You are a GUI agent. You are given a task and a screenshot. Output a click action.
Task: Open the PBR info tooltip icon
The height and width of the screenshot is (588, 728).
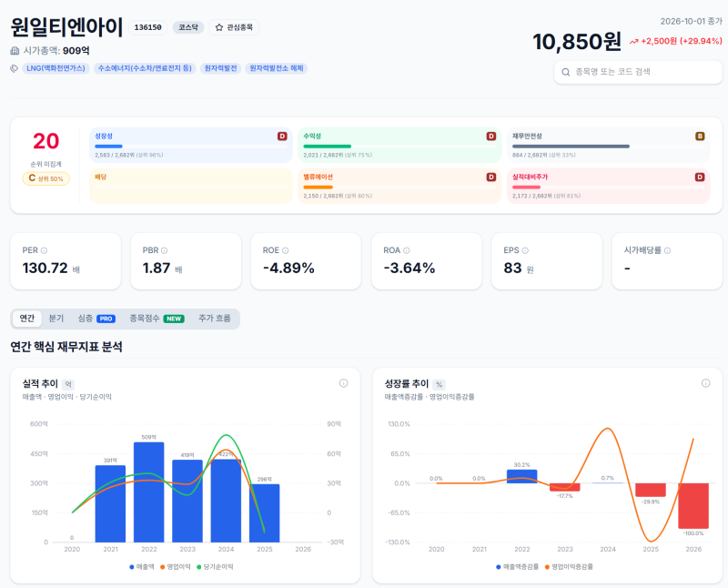pyautogui.click(x=165, y=250)
